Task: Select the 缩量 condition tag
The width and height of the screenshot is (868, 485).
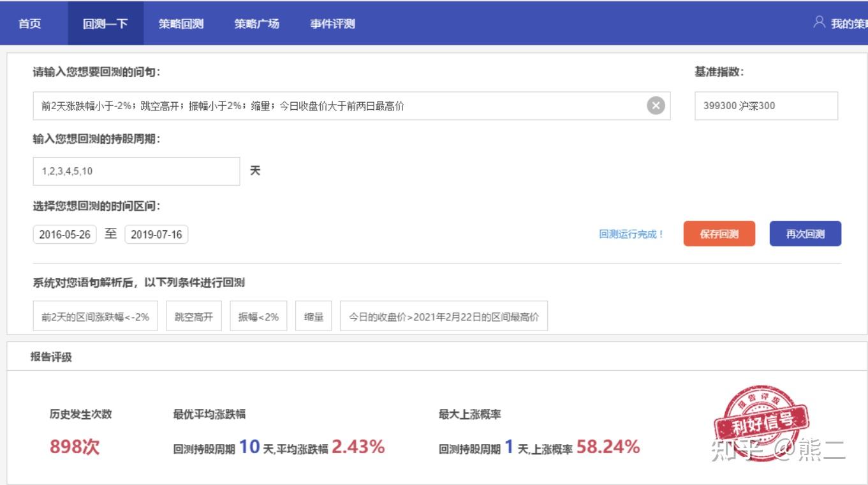Action: pyautogui.click(x=313, y=315)
